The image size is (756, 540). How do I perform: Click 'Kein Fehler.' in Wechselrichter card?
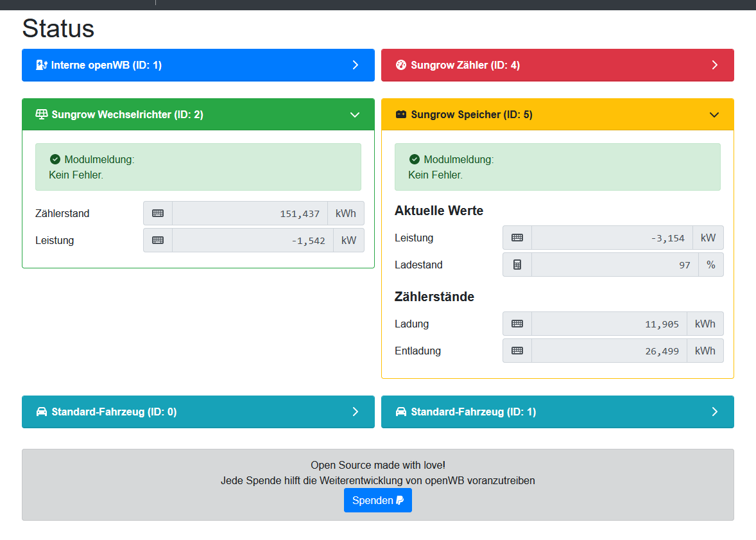point(76,175)
